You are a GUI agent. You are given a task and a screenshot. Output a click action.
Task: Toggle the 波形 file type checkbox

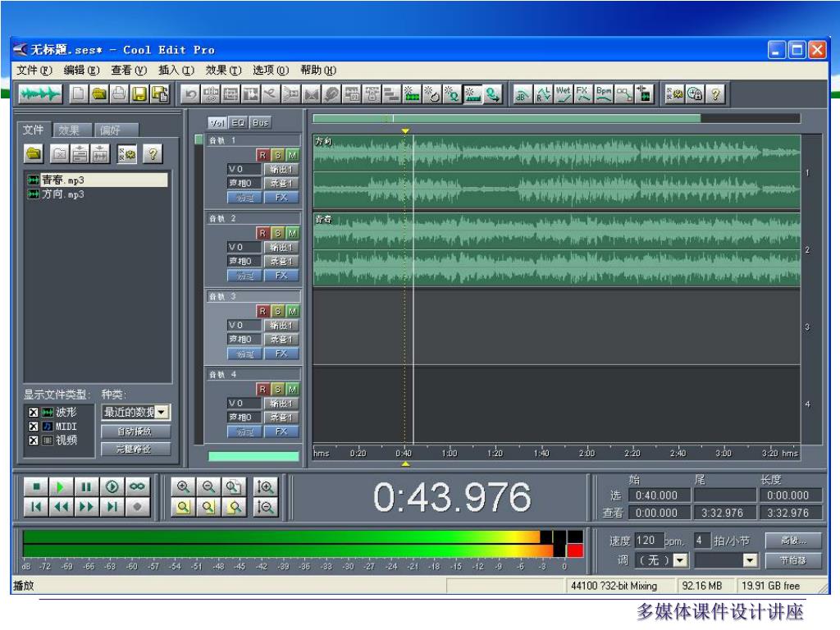[x=33, y=412]
